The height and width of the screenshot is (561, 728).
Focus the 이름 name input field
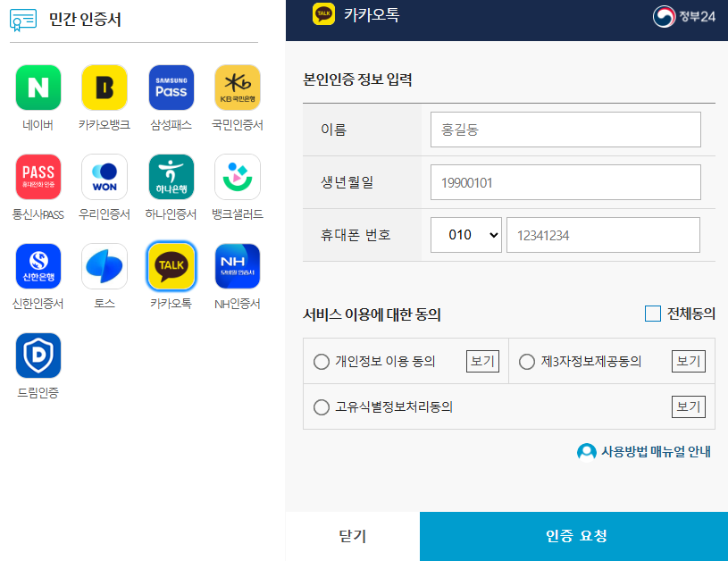(565, 130)
